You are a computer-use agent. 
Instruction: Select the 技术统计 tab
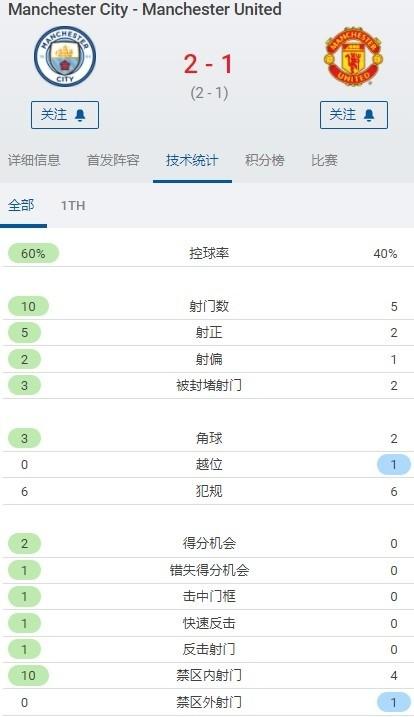[192, 160]
